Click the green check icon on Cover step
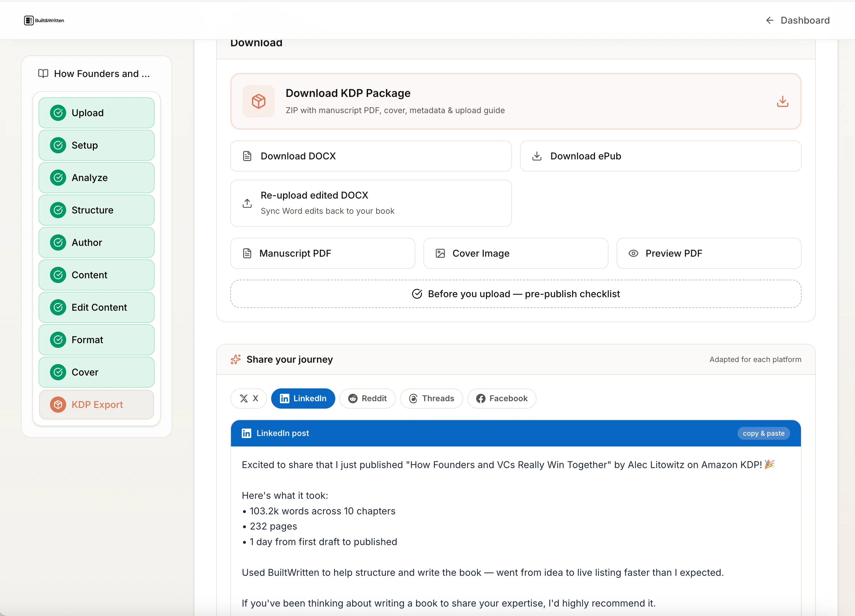This screenshot has height=616, width=855. (58, 372)
